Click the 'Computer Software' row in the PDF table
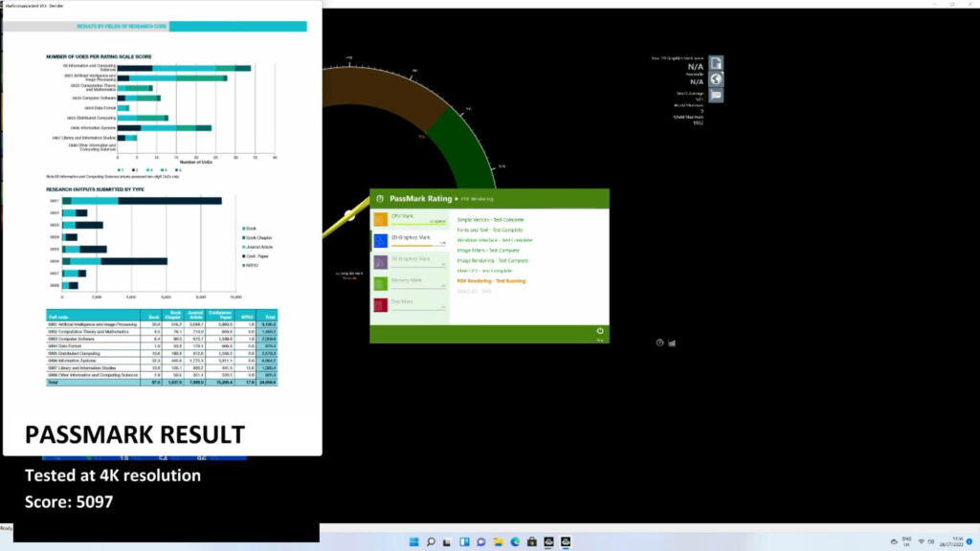 click(162, 339)
